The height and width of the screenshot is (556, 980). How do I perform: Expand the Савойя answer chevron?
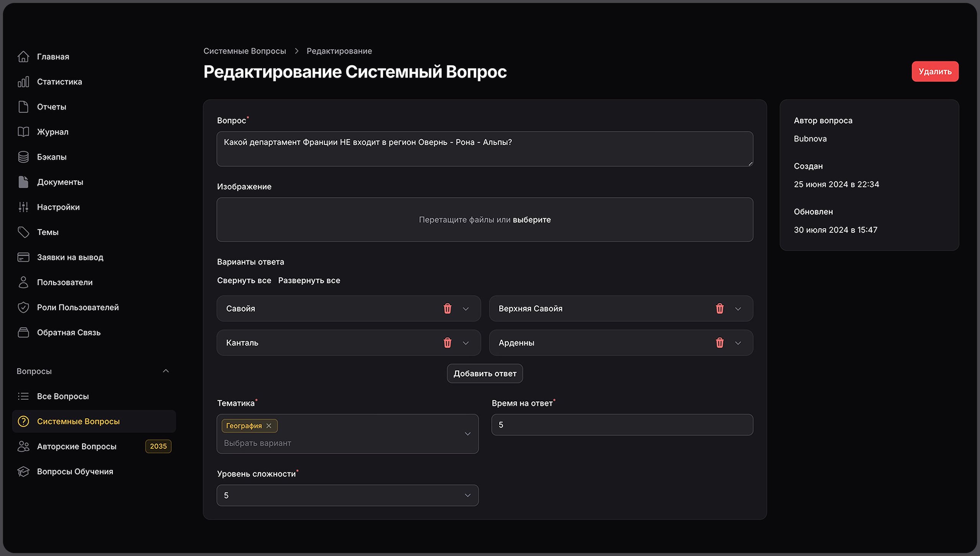(465, 309)
